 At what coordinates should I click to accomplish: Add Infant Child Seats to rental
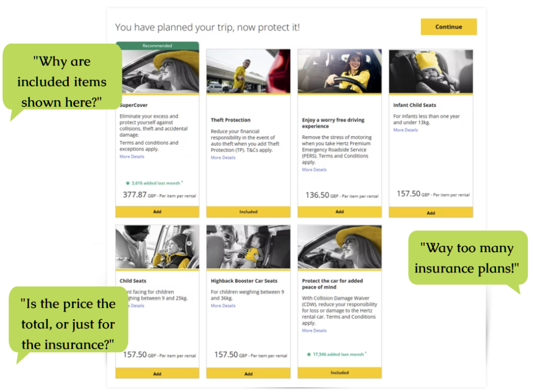pos(430,213)
